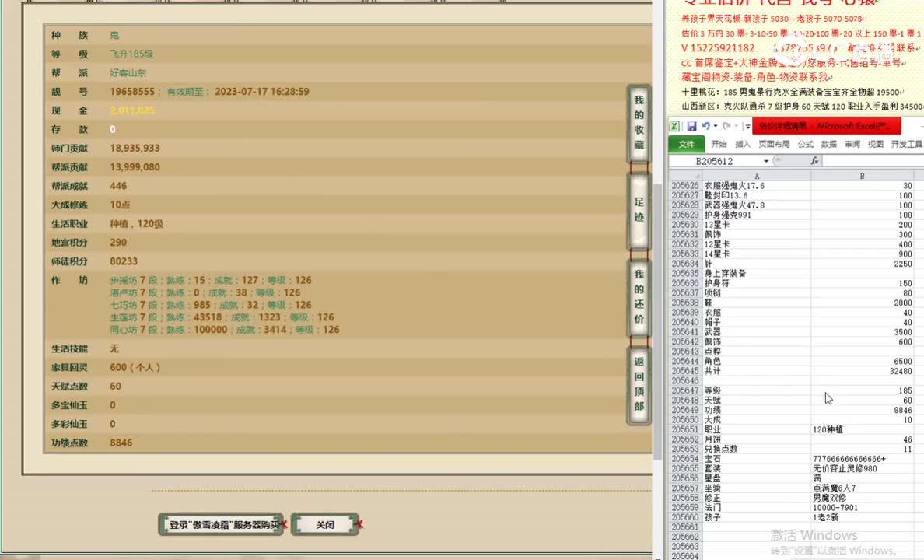924x560 pixels.
Task: Click 师徒积分 value 80233
Action: click(x=124, y=261)
